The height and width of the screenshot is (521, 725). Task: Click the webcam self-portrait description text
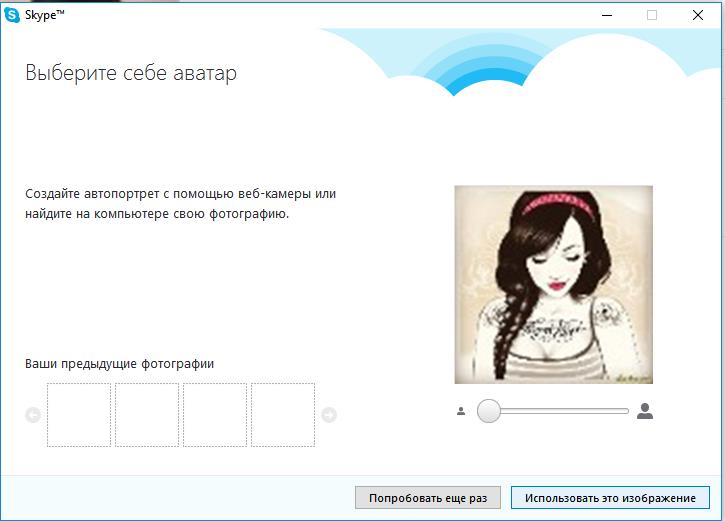click(x=180, y=203)
